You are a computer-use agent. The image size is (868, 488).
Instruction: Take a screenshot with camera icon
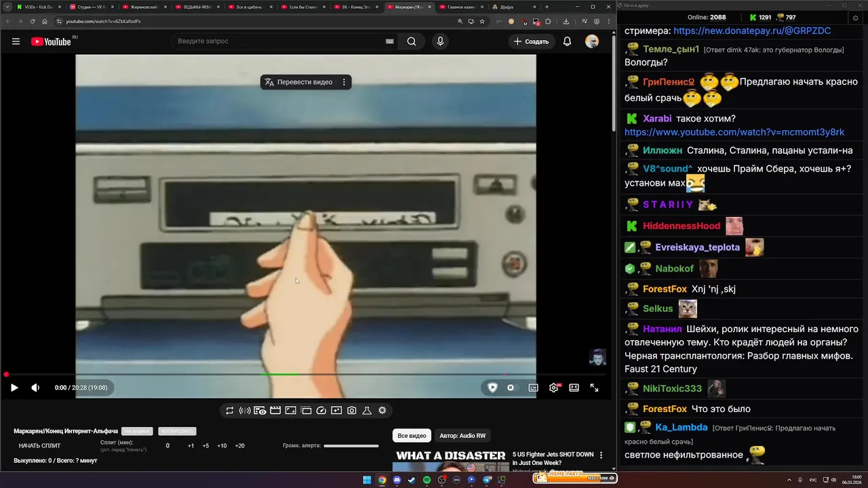coord(352,411)
